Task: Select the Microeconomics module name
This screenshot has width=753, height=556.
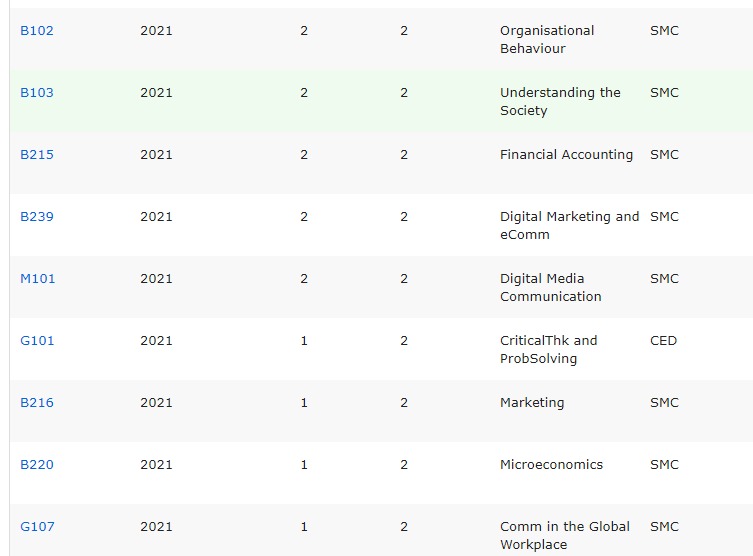Action: [x=551, y=465]
